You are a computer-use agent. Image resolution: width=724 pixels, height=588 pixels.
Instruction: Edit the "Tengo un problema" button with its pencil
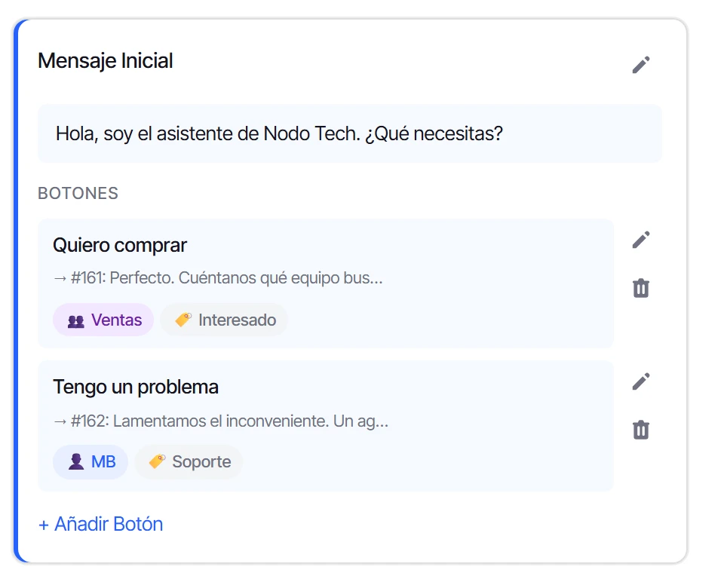coord(641,381)
